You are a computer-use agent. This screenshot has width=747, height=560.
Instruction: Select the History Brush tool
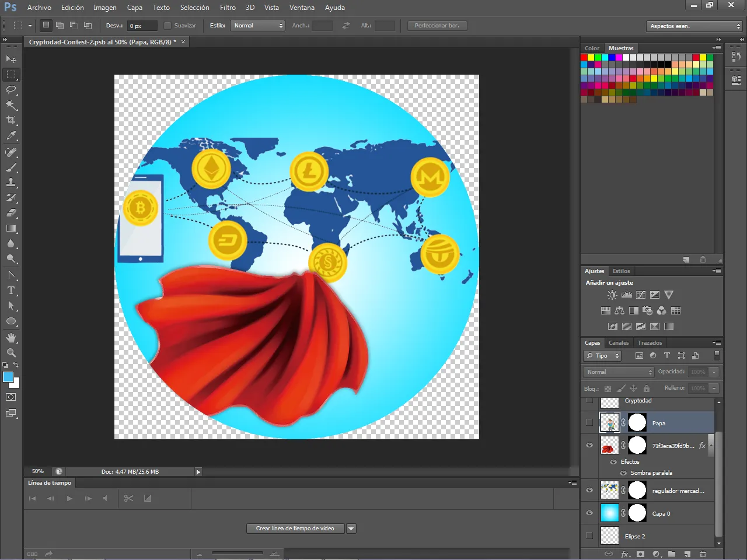pyautogui.click(x=11, y=198)
